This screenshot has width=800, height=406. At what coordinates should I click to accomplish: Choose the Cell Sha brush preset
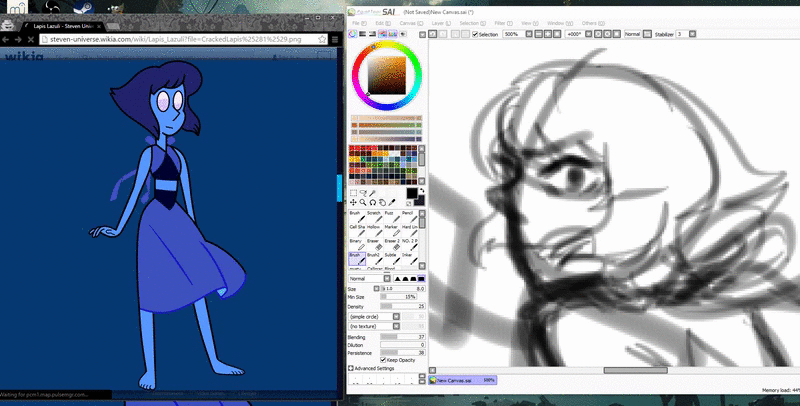357,231
